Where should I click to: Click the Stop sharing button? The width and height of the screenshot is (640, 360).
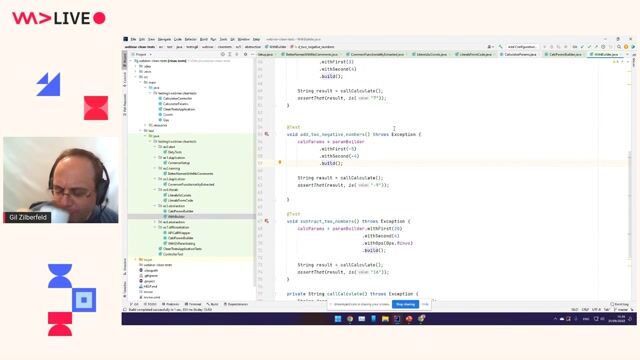[x=405, y=304]
